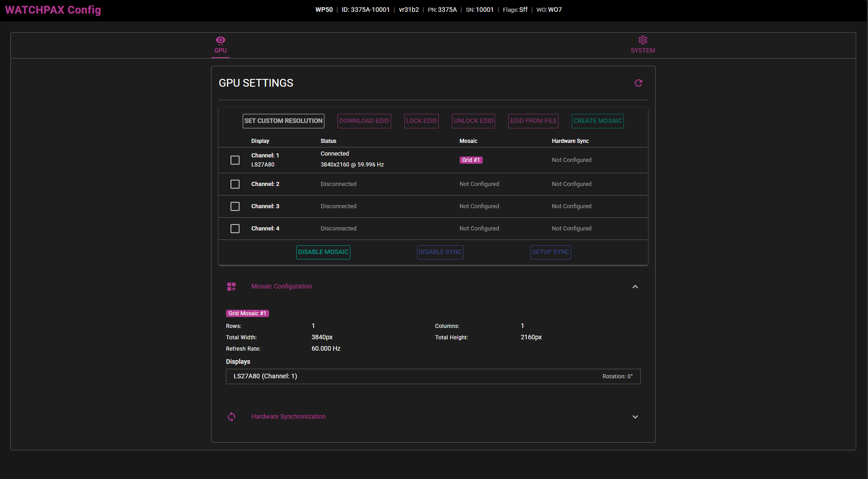Click SET CUSTOM RESOLUTION
This screenshot has height=479, width=868.
pos(283,121)
